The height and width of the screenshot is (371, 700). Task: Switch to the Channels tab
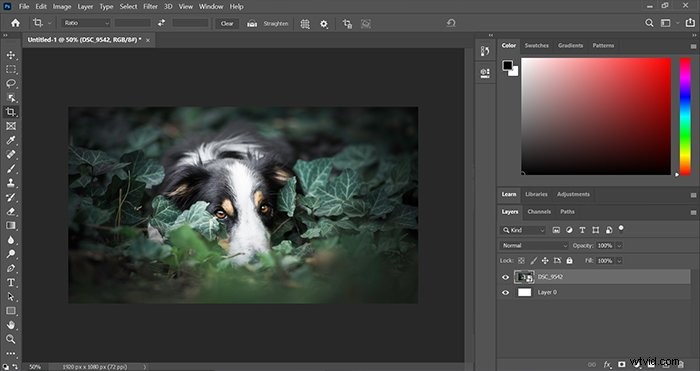[539, 212]
